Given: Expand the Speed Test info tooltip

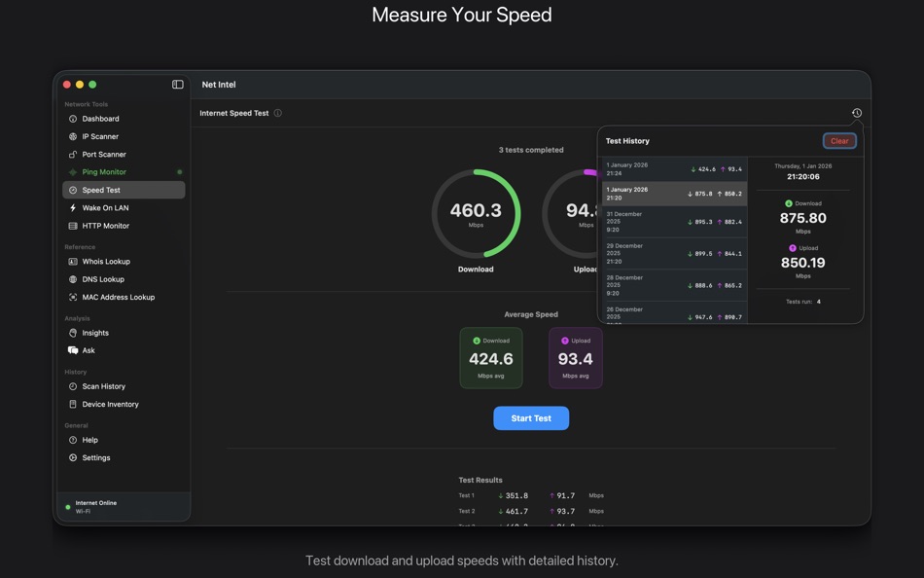Looking at the screenshot, I should point(278,112).
